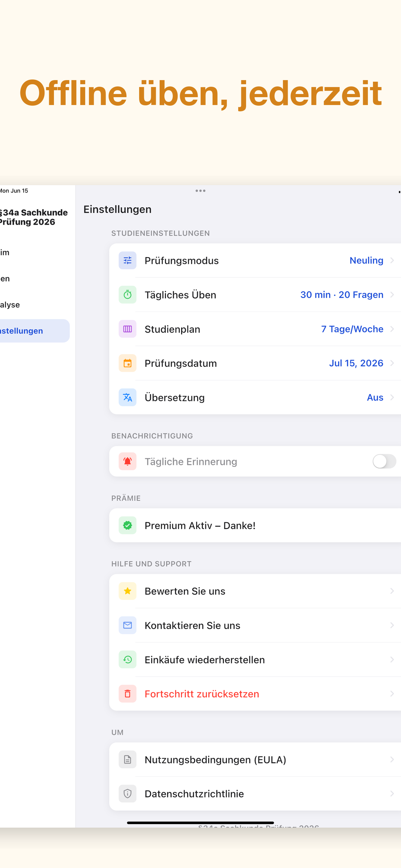
Task: Tap the Tägliche Erinnerung label
Action: (x=191, y=461)
